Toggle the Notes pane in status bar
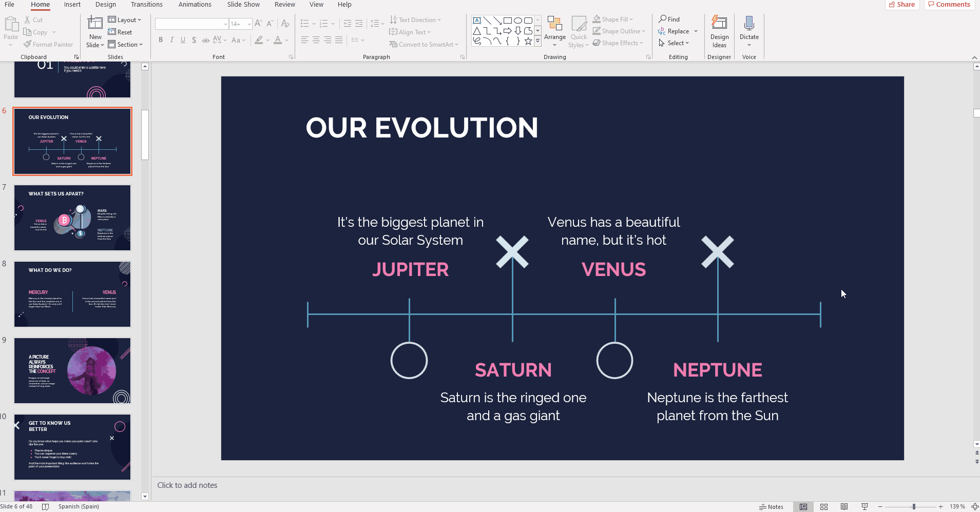 pyautogui.click(x=771, y=507)
